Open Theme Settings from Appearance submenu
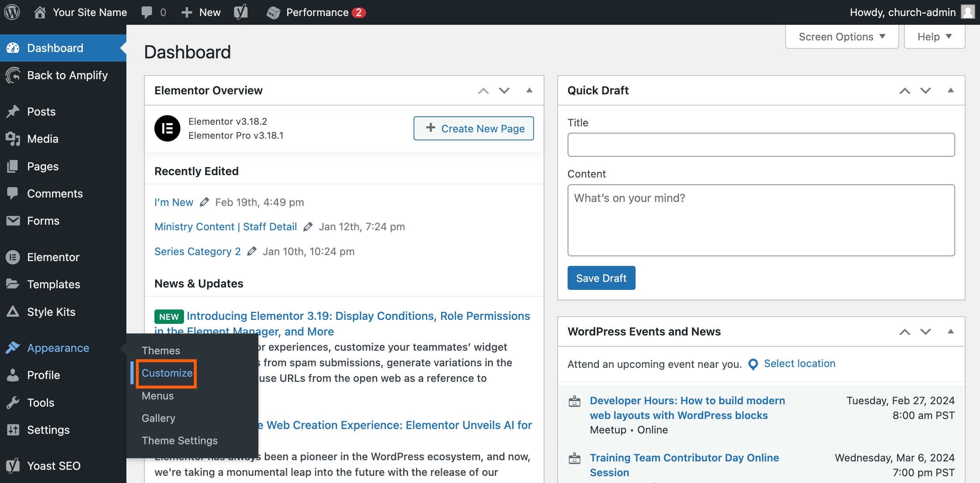This screenshot has height=483, width=980. pyautogui.click(x=180, y=440)
